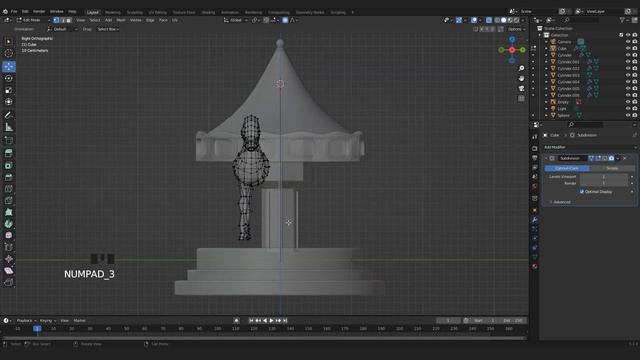Image resolution: width=640 pixels, height=360 pixels.
Task: Select the Smooth vertices tool
Action: tap(9, 236)
